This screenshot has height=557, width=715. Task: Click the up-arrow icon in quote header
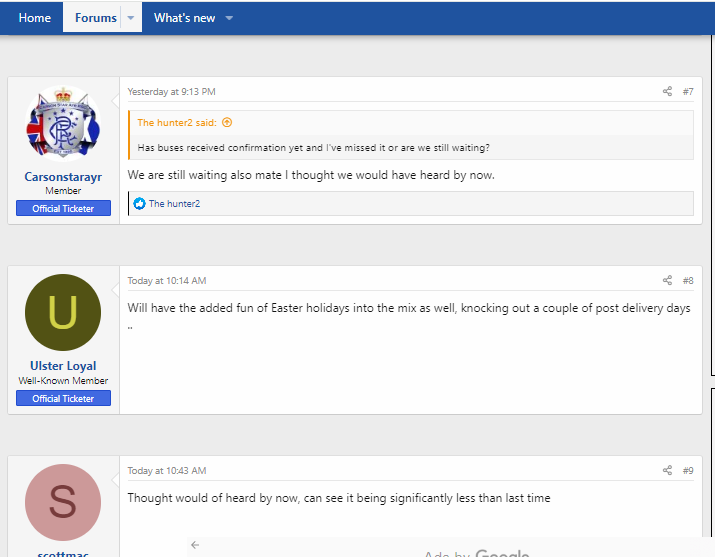coord(227,123)
